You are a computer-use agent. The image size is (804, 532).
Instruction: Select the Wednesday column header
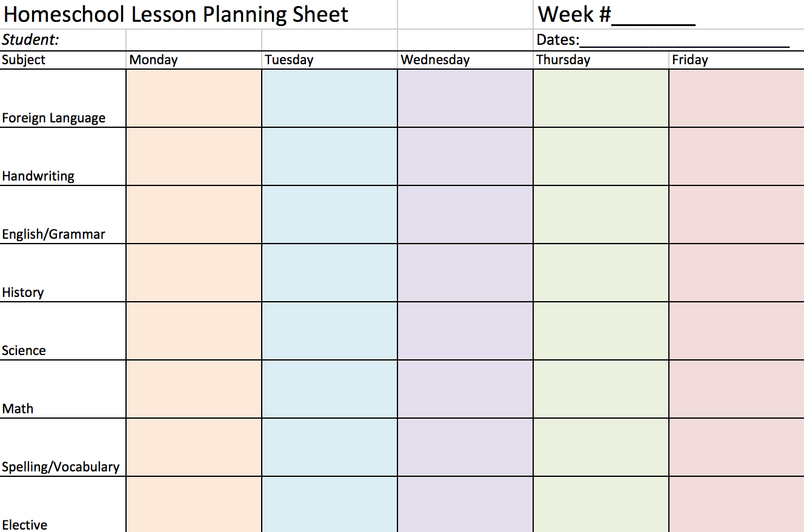(x=435, y=60)
